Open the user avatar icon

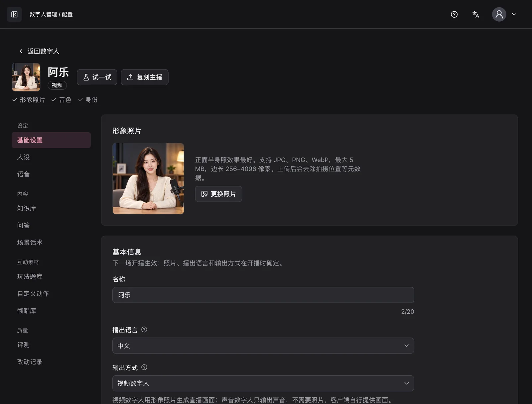(x=499, y=14)
